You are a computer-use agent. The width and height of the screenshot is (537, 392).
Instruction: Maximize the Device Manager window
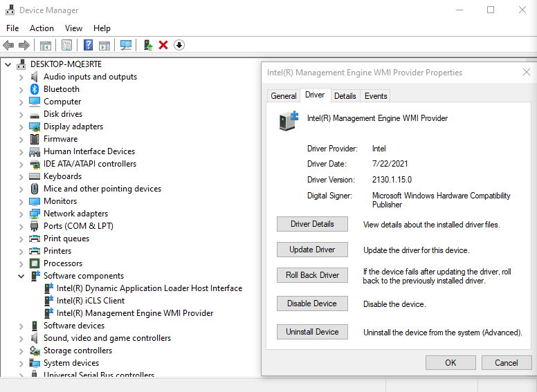pos(491,10)
